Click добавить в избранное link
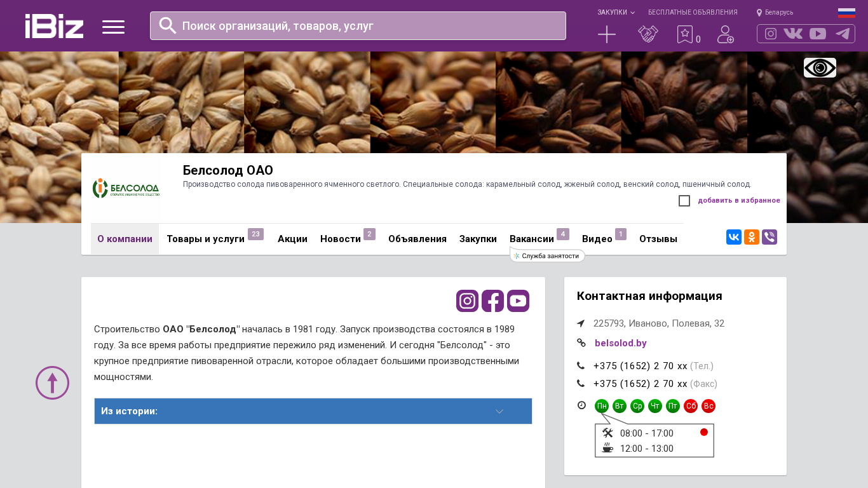Screen dimensions: 868x488 tap(739, 201)
